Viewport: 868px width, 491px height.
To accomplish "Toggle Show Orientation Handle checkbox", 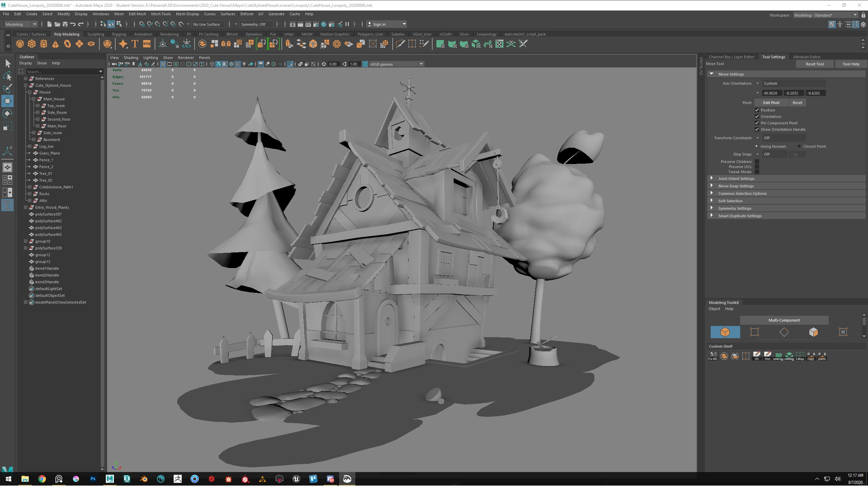I will point(757,129).
